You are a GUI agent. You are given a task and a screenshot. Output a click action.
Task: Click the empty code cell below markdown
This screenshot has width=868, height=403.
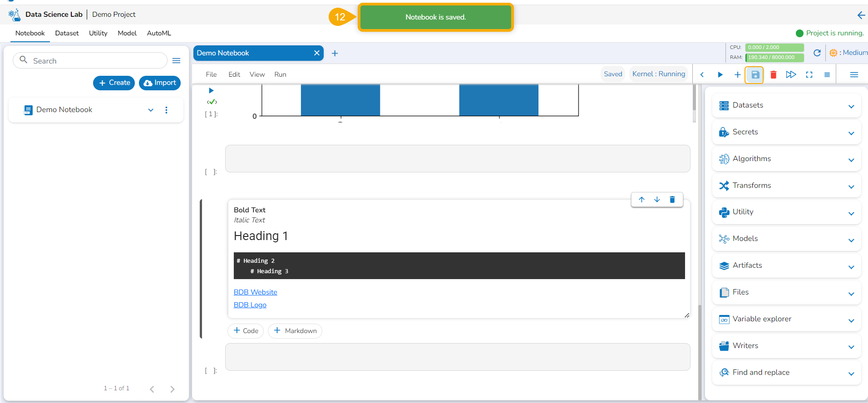458,357
